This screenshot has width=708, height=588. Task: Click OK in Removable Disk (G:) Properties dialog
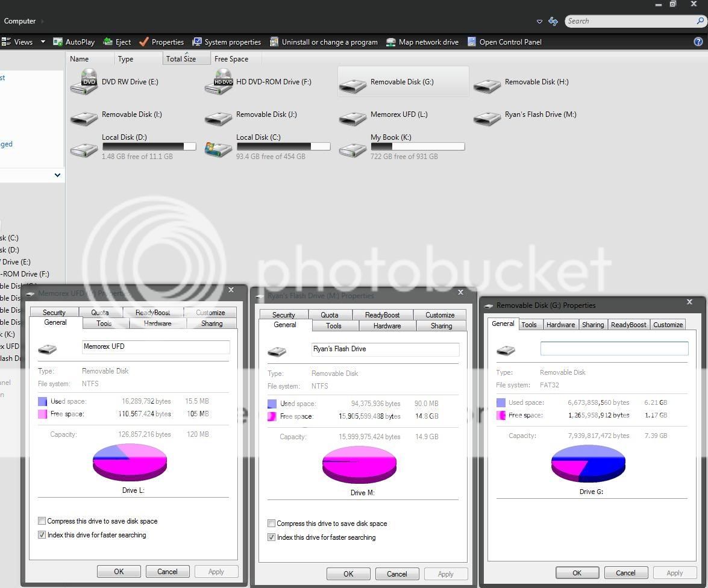pyautogui.click(x=577, y=573)
